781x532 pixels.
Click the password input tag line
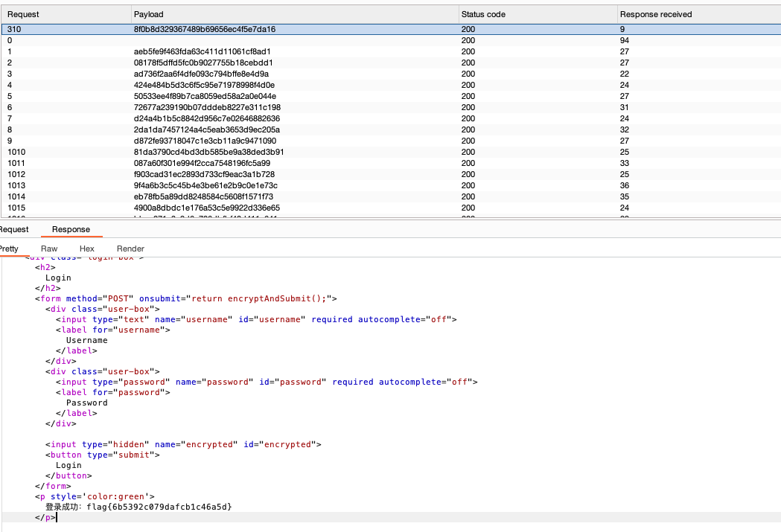coord(267,382)
